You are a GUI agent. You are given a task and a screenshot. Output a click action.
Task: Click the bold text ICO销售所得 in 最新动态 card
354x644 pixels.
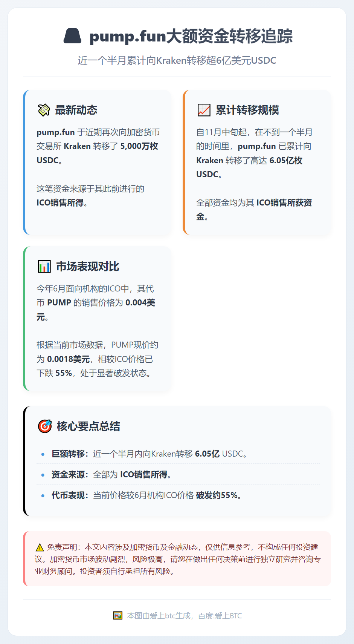point(60,203)
